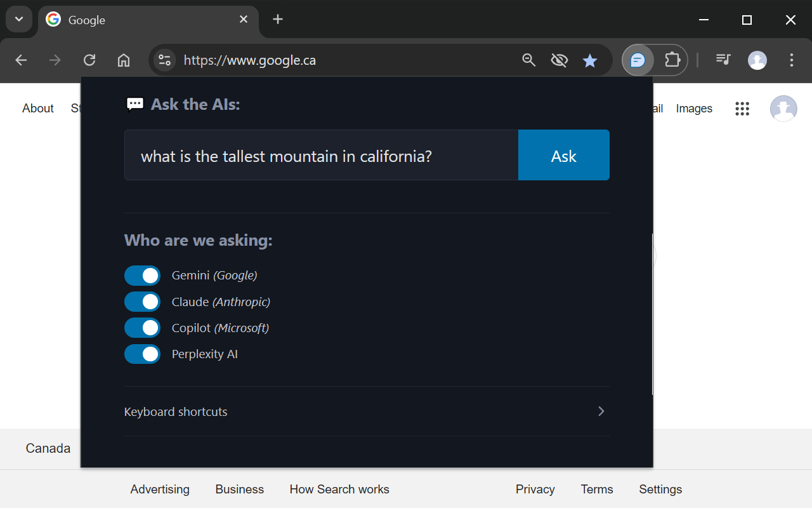Screen dimensions: 812x508
Task: Reload the current page
Action: click(x=89, y=60)
